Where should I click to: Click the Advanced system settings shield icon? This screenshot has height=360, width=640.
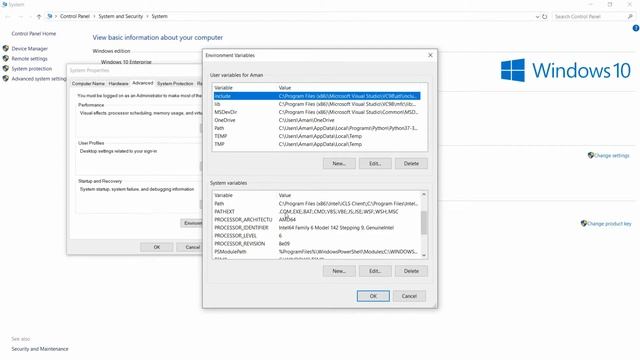pos(6,78)
